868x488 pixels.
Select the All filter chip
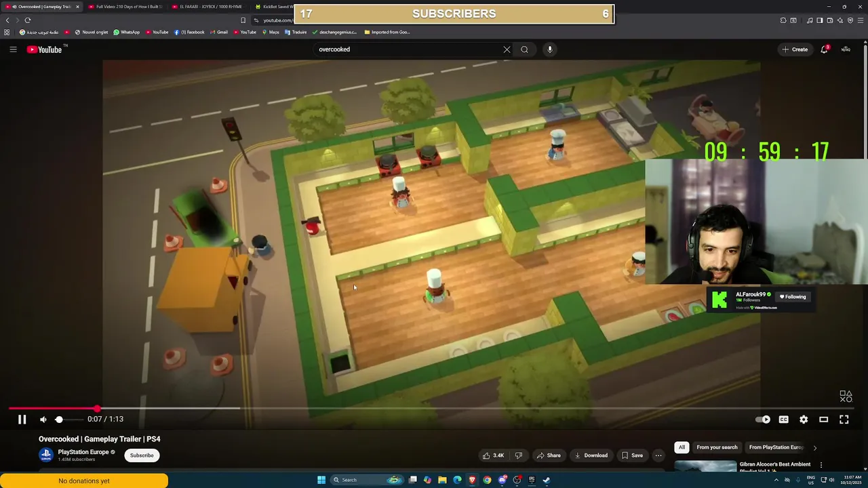[682, 447]
